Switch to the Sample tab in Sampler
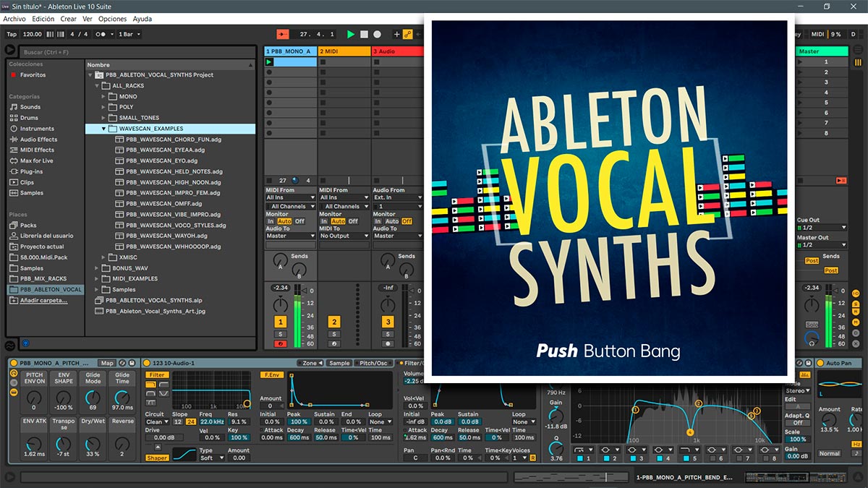868x488 pixels. (x=339, y=363)
